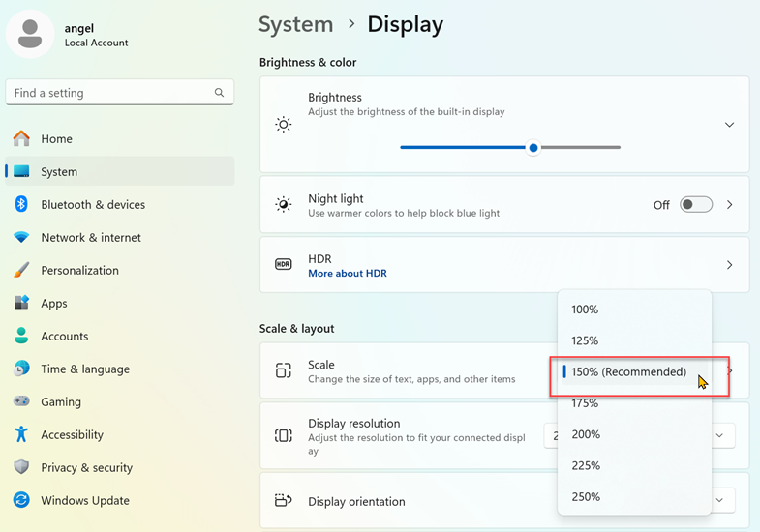
Task: Open HDR settings with the arrow
Action: pyautogui.click(x=729, y=265)
